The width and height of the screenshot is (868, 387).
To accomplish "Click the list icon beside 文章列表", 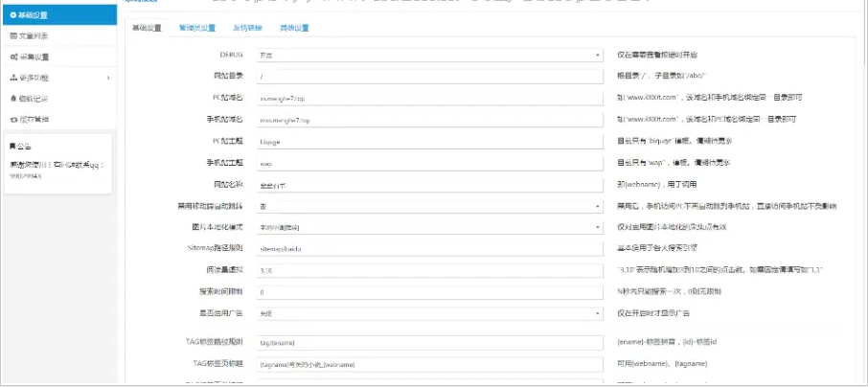I will 13,36.
